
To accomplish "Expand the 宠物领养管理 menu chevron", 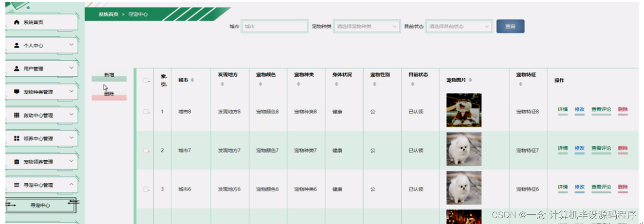I will click(x=72, y=161).
